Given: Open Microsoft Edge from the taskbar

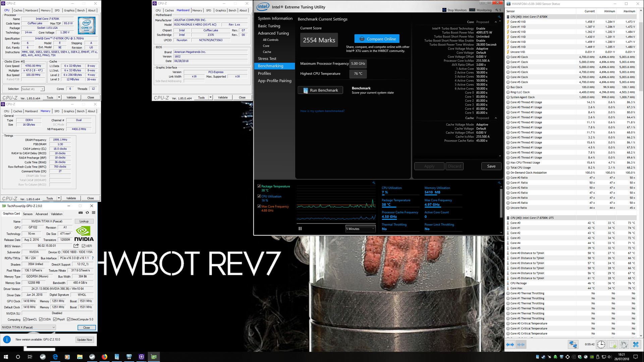Looking at the screenshot, I should coord(55,357).
